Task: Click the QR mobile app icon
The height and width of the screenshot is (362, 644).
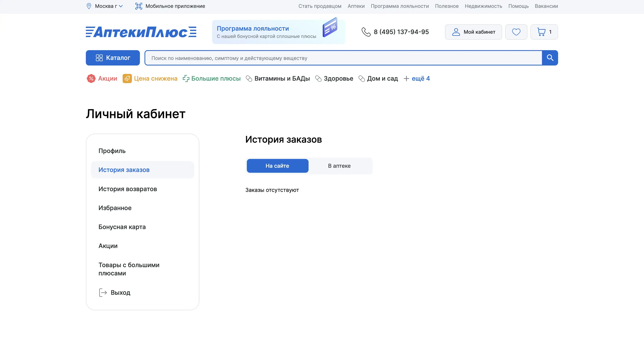Action: coord(139,6)
